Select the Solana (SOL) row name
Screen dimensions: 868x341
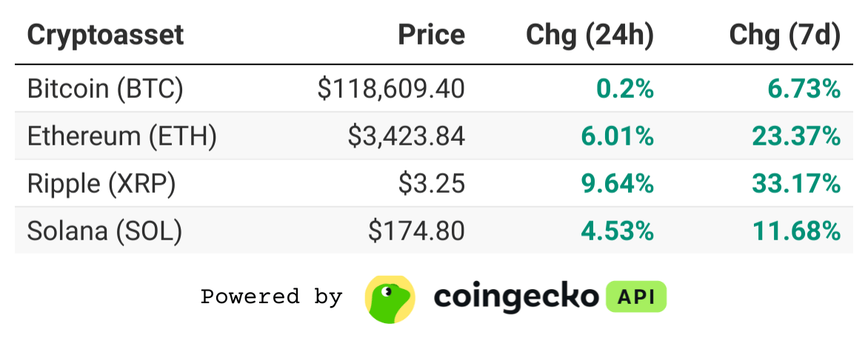pos(104,231)
